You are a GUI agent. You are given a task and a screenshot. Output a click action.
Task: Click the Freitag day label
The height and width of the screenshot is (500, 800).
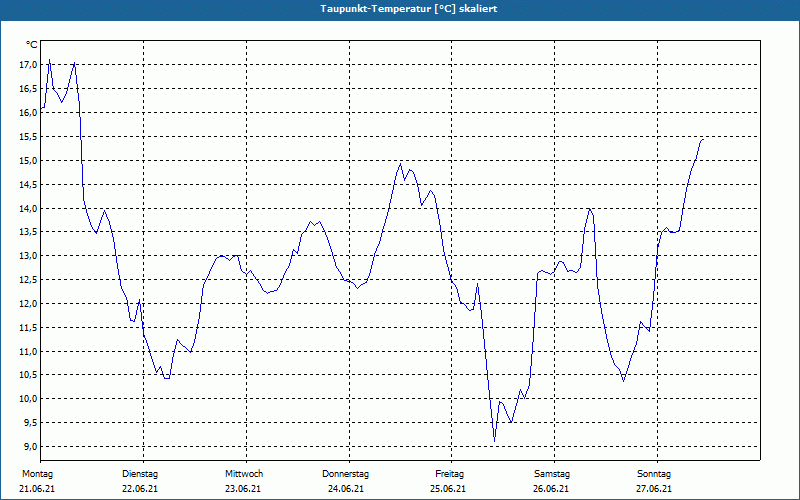click(x=449, y=474)
